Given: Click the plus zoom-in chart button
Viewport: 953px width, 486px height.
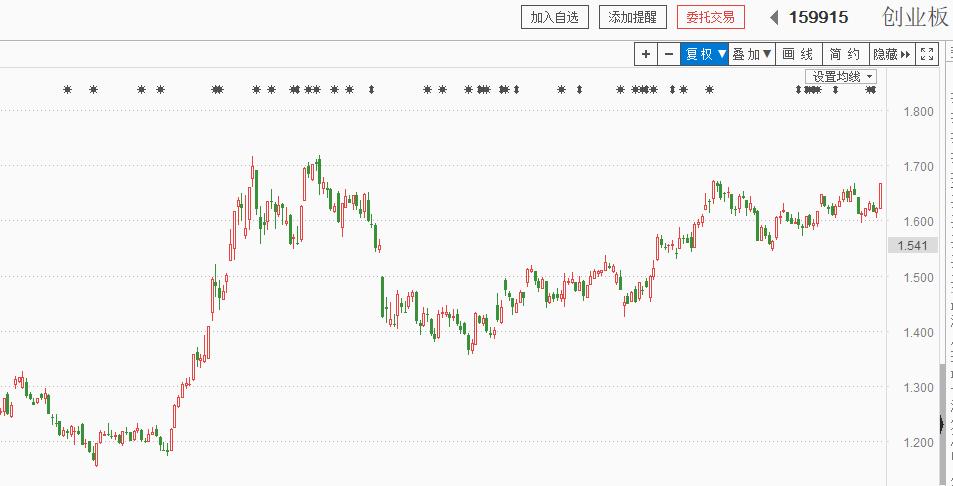Looking at the screenshot, I should 646,54.
